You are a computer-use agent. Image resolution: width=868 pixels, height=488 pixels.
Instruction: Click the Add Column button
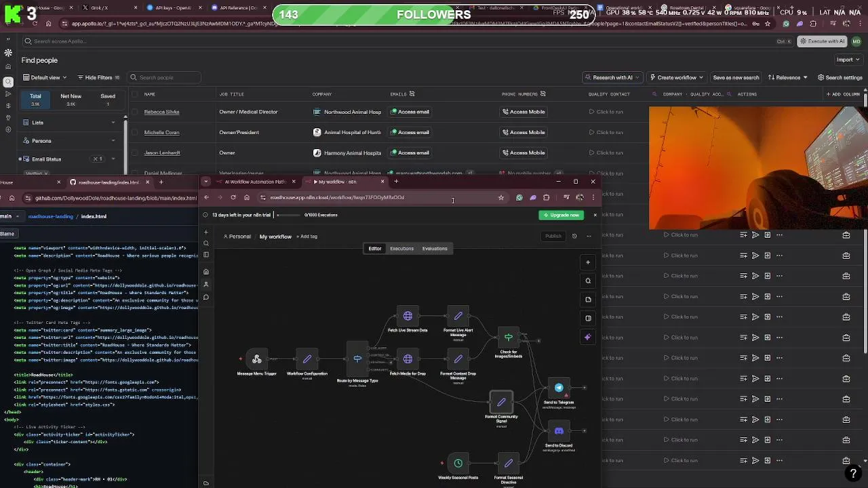[x=842, y=94]
